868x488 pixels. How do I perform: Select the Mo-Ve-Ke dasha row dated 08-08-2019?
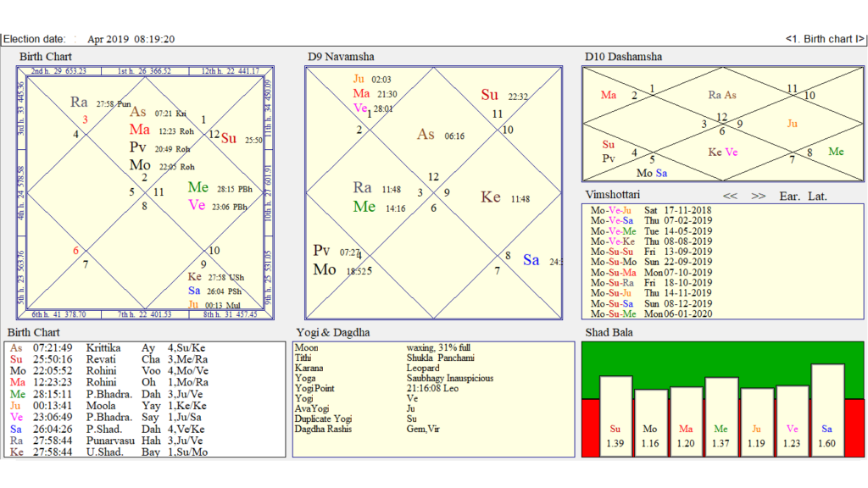[x=651, y=241]
